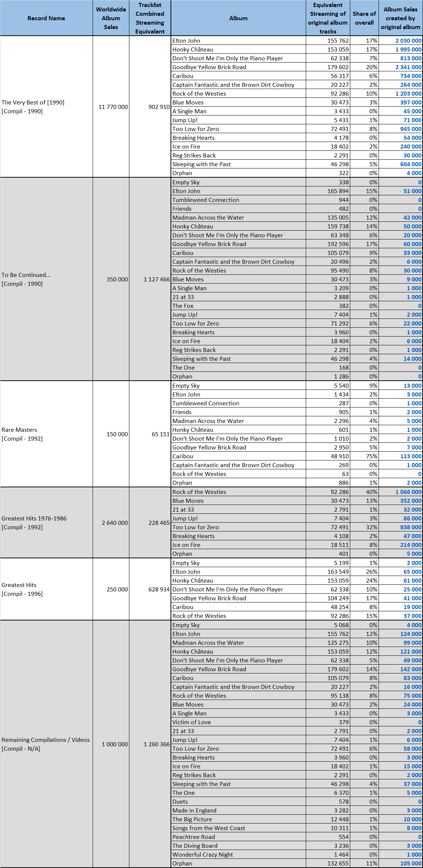
Task: Select the album sales value '142 000'
Action: coord(411,669)
